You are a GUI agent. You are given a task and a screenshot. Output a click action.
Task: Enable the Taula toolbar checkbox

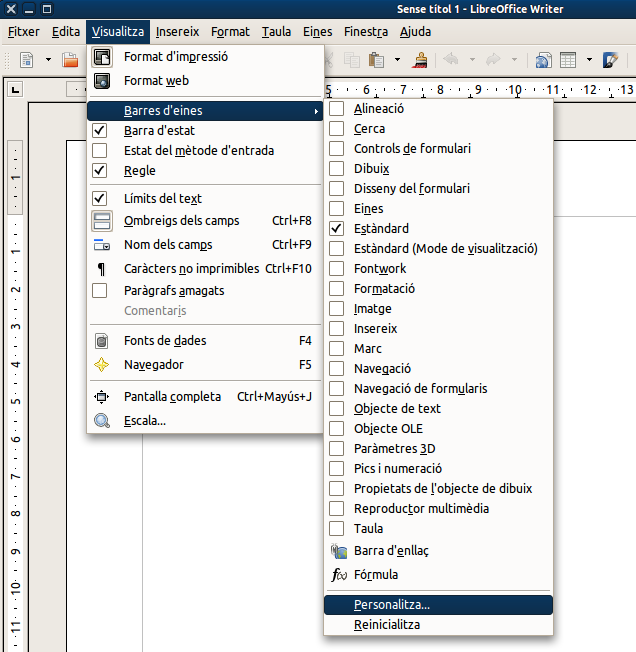pyautogui.click(x=337, y=529)
